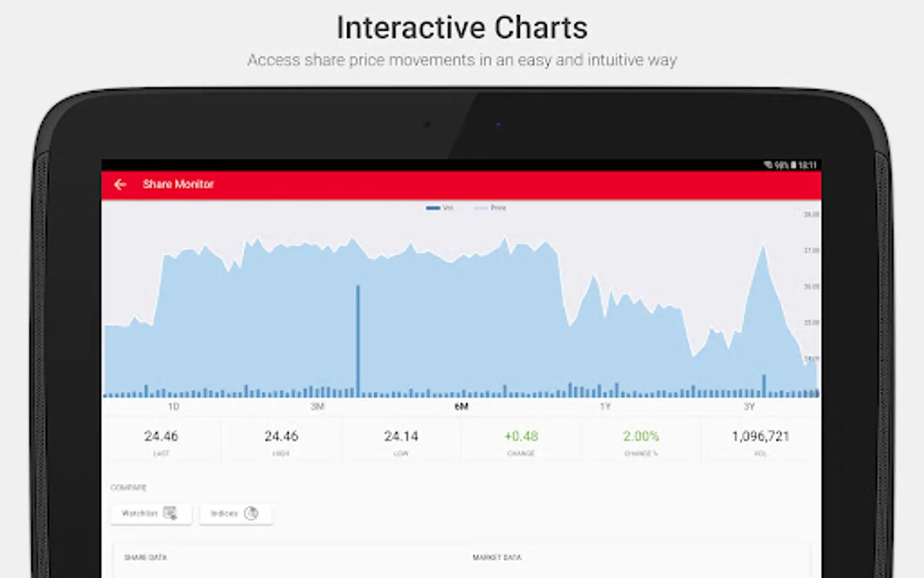The image size is (924, 578).
Task: Click the Price legend entry in chart
Action: pos(490,207)
